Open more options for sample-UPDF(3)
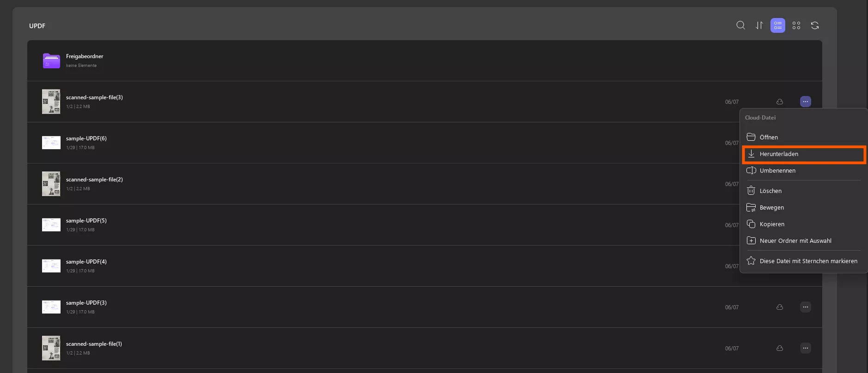868x373 pixels. [x=806, y=307]
